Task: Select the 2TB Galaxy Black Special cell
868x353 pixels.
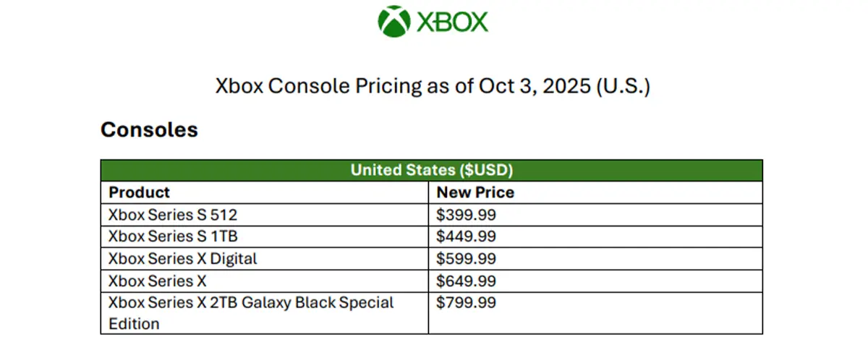Action: coord(264,313)
